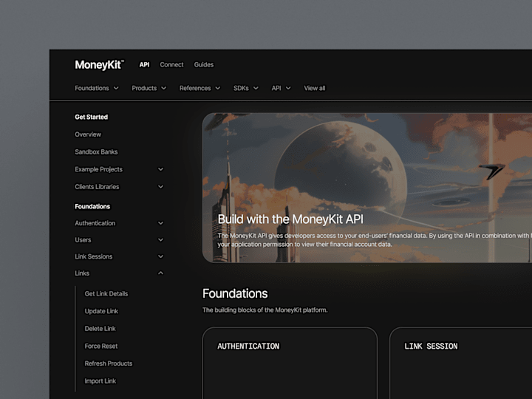Expand the Users sidebar chevron

[x=161, y=239]
